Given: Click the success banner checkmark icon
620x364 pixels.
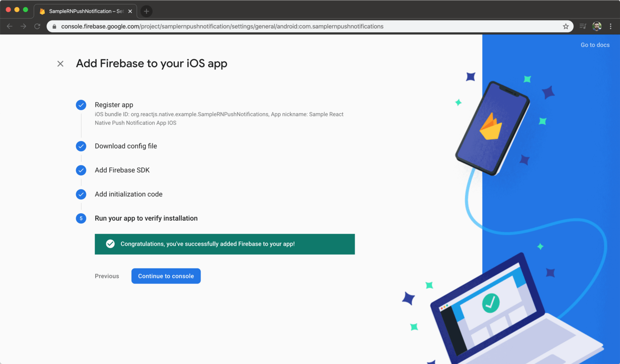Looking at the screenshot, I should [110, 244].
